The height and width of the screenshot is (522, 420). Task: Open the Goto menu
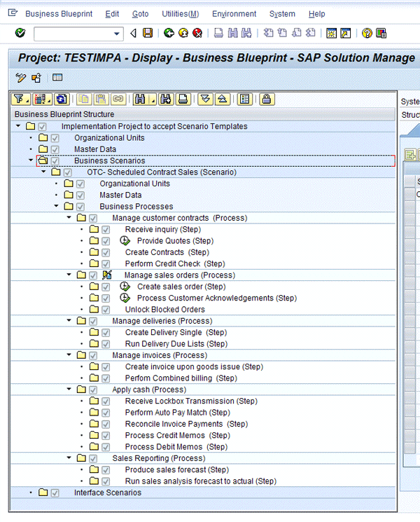(x=140, y=14)
